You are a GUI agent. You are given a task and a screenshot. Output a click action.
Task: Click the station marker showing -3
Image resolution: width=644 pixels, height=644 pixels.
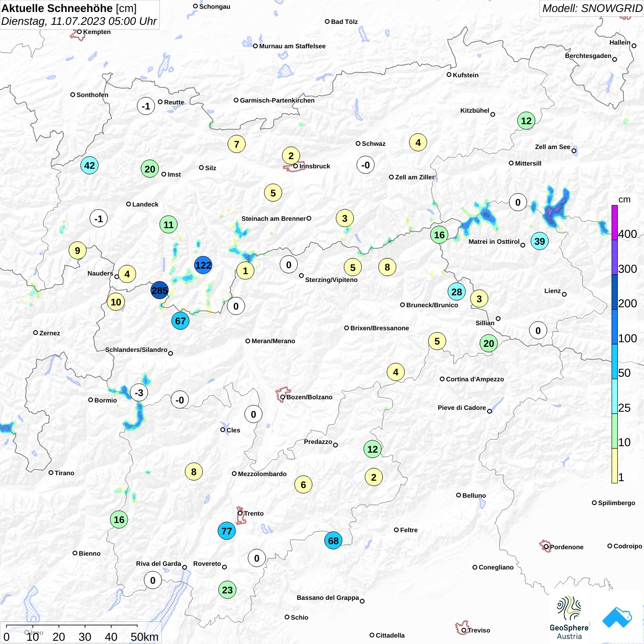[x=139, y=392]
